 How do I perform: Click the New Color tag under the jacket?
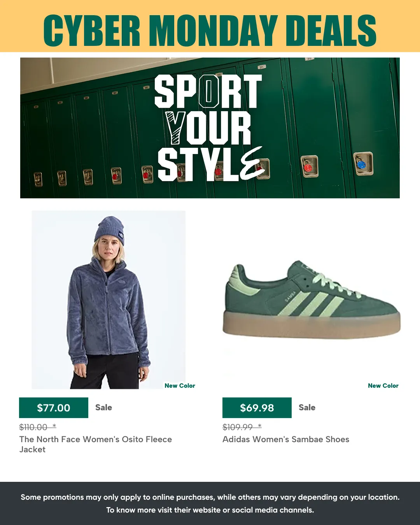coord(180,386)
